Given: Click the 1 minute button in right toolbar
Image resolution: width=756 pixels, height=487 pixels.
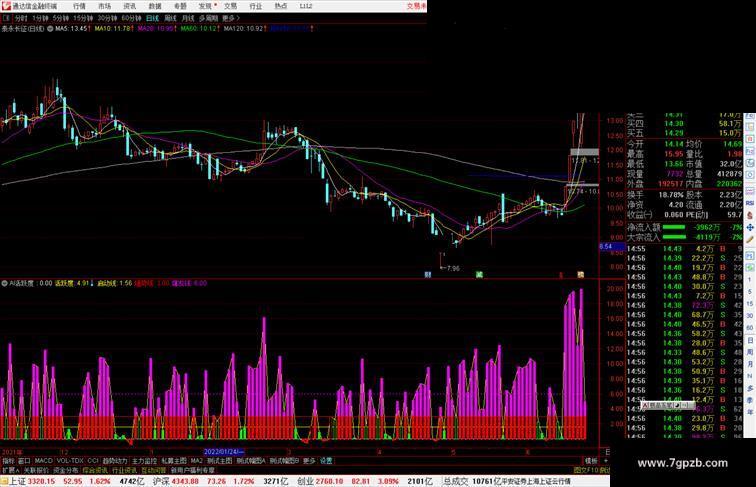Looking at the screenshot, I should [x=750, y=280].
